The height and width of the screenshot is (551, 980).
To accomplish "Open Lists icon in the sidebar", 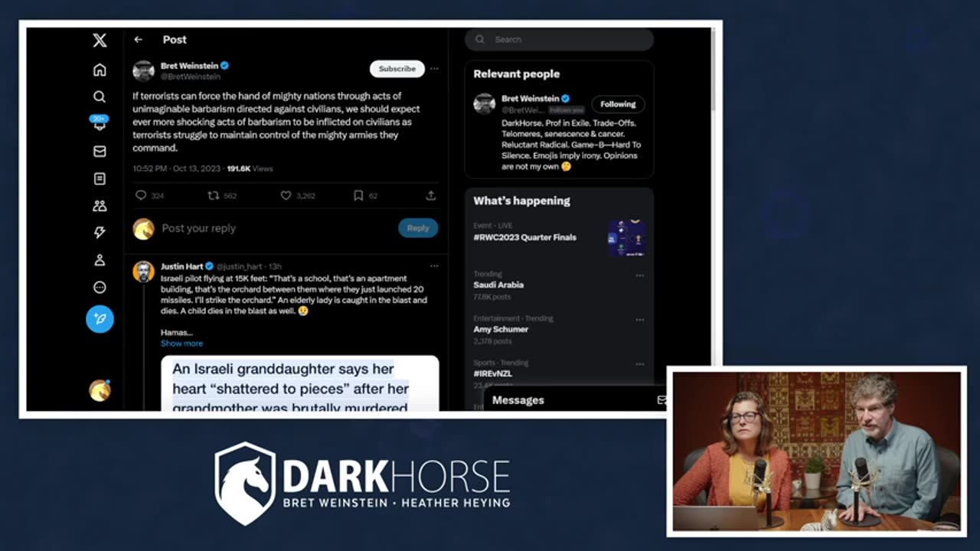I will click(x=100, y=178).
